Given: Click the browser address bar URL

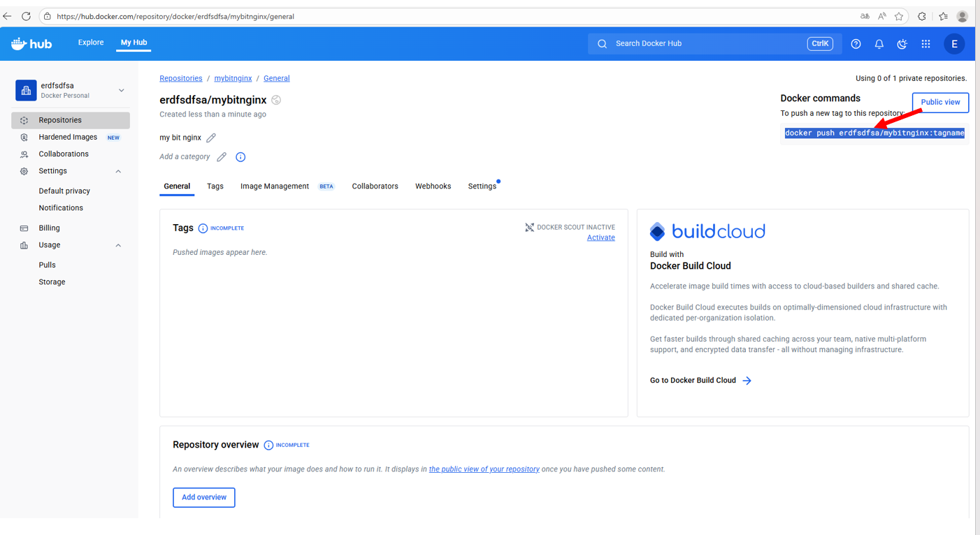Looking at the screenshot, I should point(175,16).
